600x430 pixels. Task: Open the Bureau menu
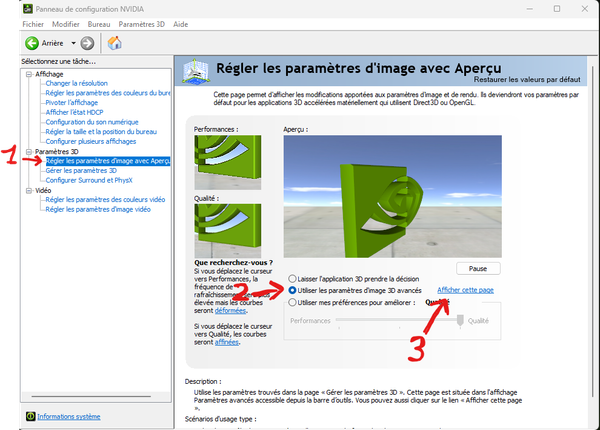[x=99, y=24]
